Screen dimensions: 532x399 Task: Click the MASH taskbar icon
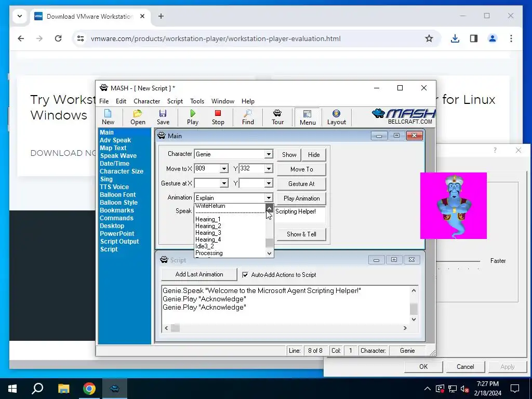[115, 389]
